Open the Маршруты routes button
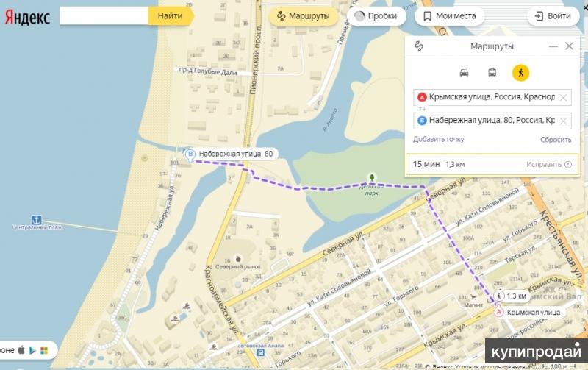Image resolution: width=588 pixels, height=370 pixels. coord(304,16)
